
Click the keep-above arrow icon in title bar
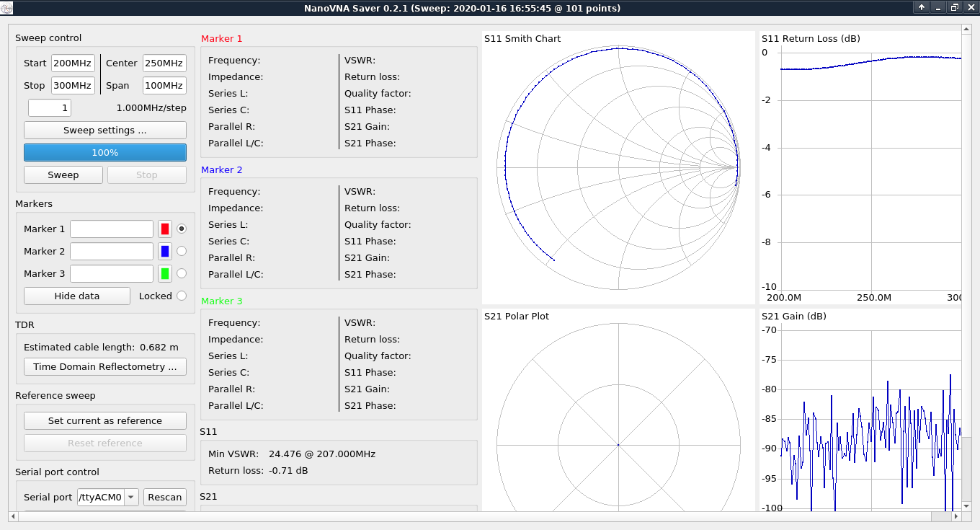click(922, 7)
